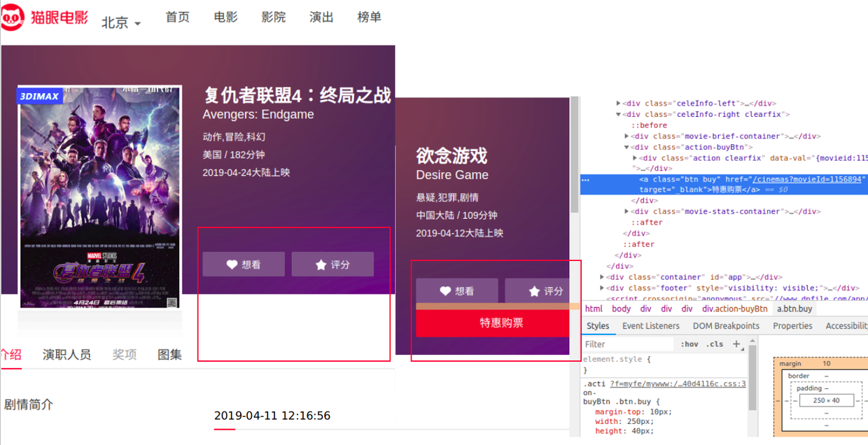Click the plus new style rule icon

[736, 344]
